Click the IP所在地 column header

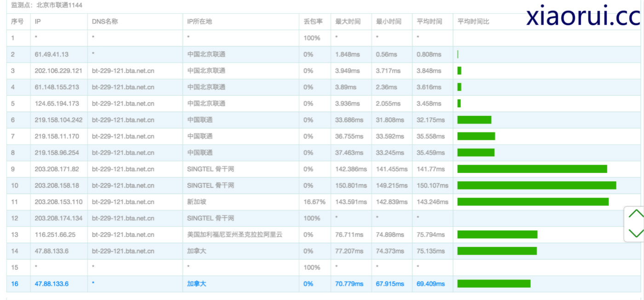tap(200, 22)
